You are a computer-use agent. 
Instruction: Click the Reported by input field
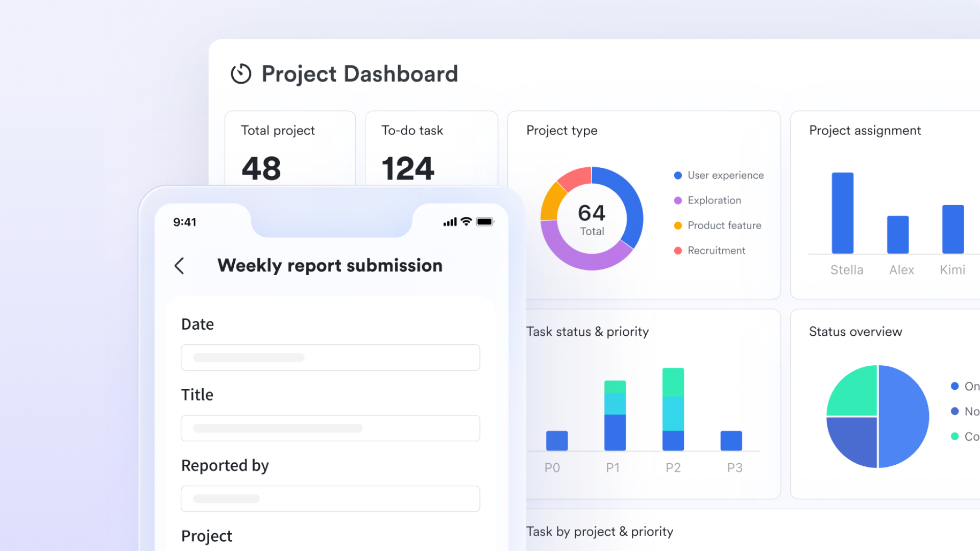330,498
